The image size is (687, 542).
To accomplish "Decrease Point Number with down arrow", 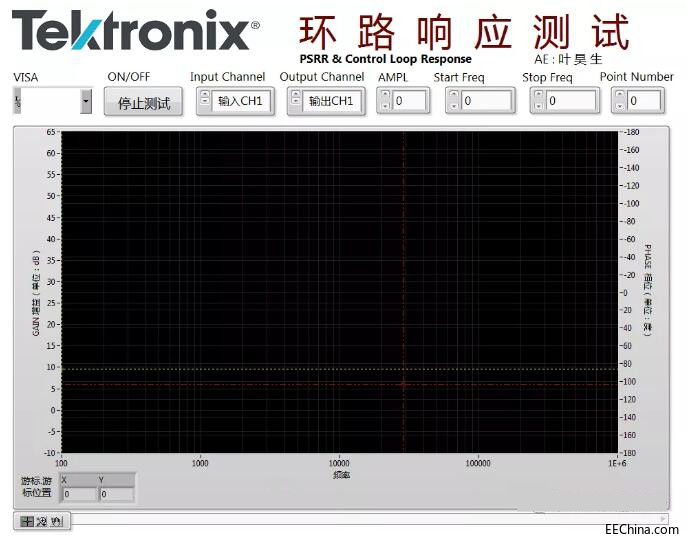I will (x=620, y=106).
